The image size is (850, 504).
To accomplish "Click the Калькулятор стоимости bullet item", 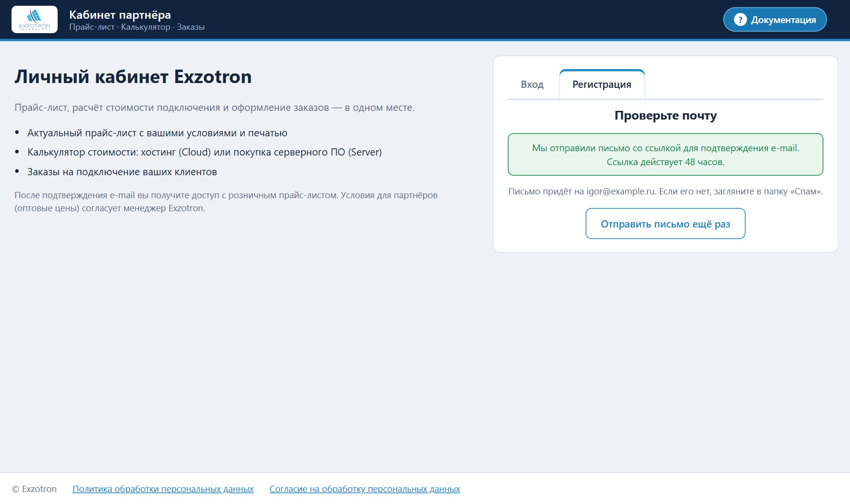I will (x=205, y=152).
